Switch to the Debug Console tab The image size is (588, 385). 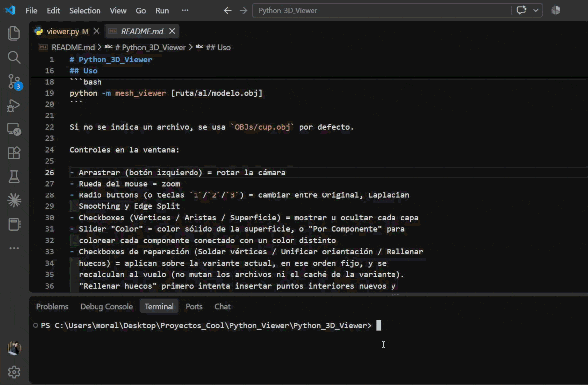click(106, 306)
